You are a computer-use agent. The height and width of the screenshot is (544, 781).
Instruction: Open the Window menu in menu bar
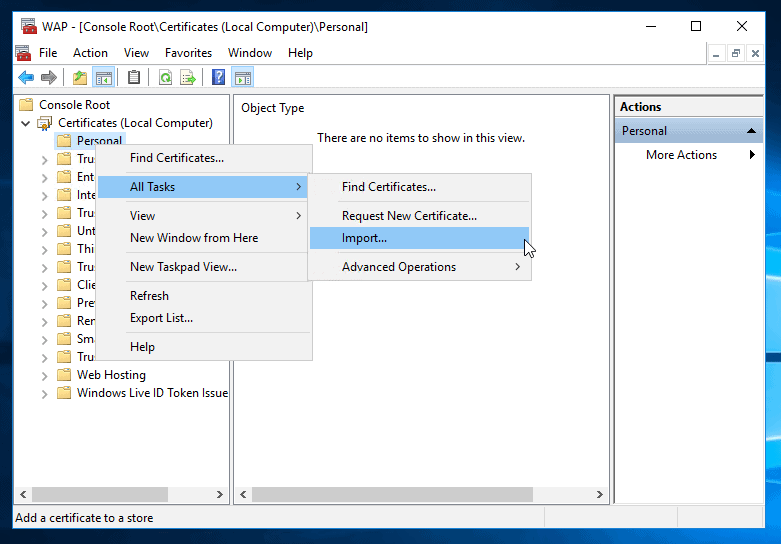[x=250, y=53]
